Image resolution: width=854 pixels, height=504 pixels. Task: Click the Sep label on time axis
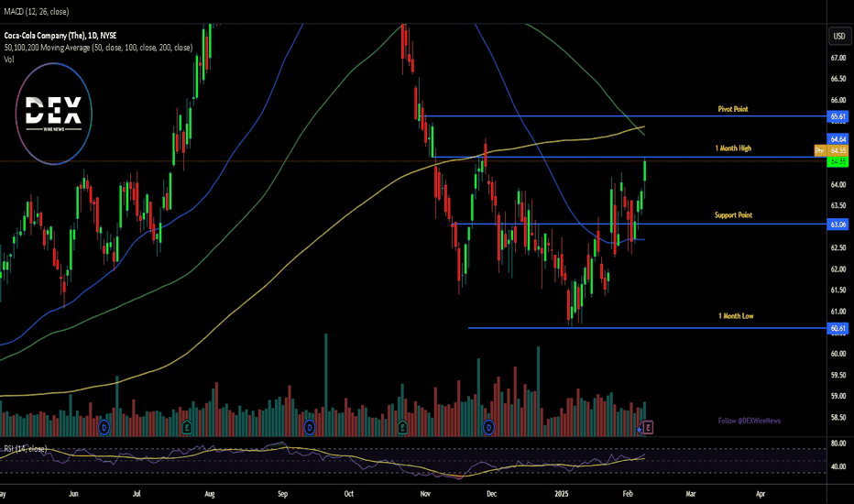point(282,494)
